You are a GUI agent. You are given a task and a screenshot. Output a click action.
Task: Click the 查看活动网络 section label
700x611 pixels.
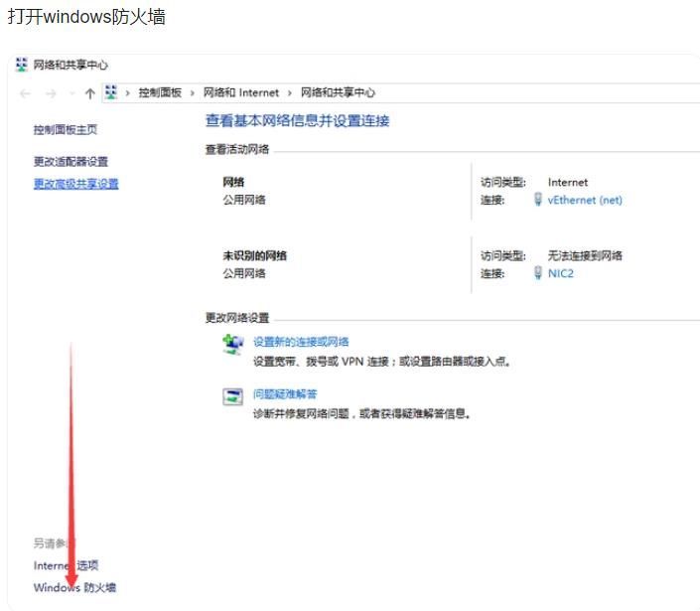[237, 149]
